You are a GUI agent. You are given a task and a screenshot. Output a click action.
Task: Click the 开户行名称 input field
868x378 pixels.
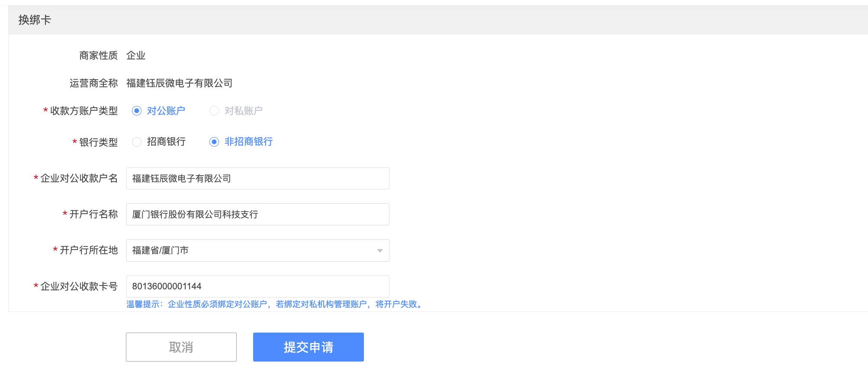coord(257,214)
